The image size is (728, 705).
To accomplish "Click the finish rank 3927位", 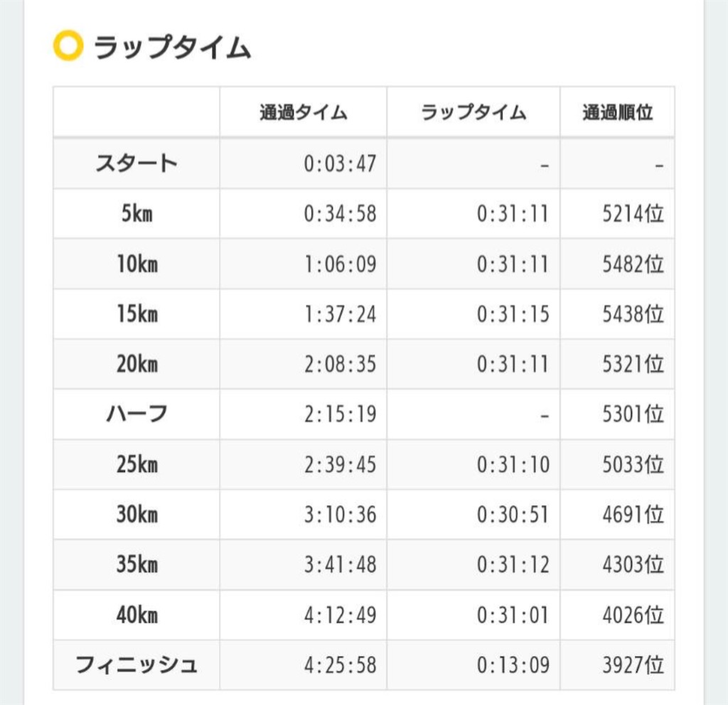I will coord(633,665).
